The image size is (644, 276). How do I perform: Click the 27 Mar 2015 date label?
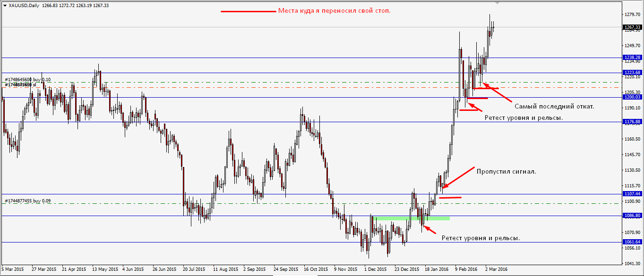point(44,269)
